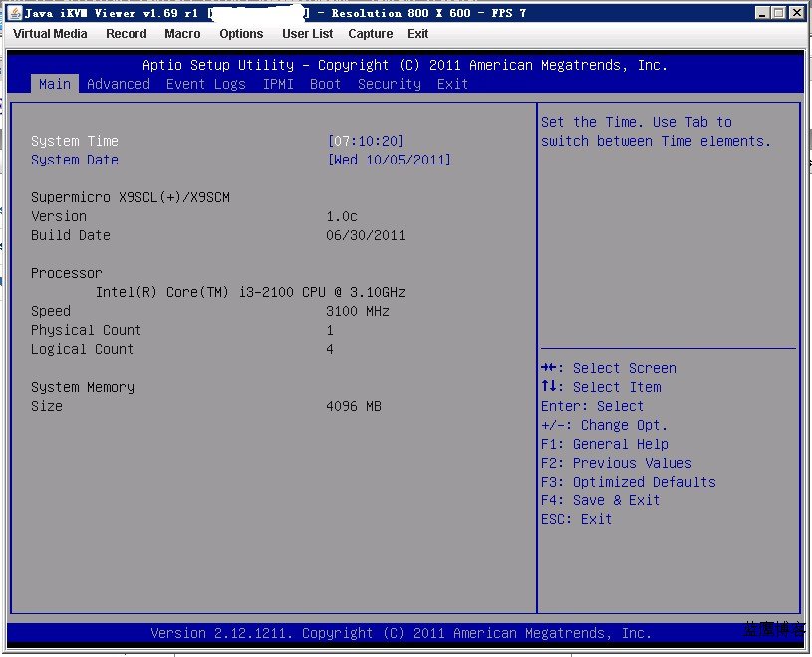The image size is (812, 657).
Task: Click the +/-: Change Opt. hint
Action: tap(605, 425)
